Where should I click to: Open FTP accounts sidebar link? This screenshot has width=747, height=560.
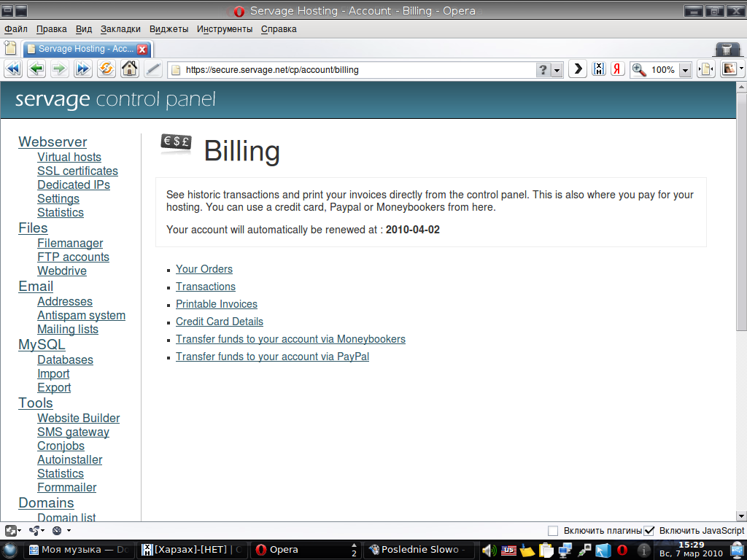click(74, 257)
